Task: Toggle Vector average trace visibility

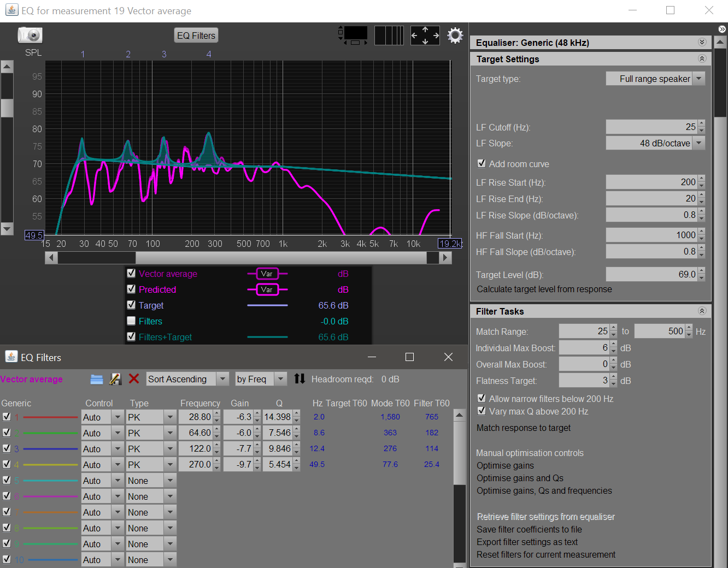Action: (131, 273)
